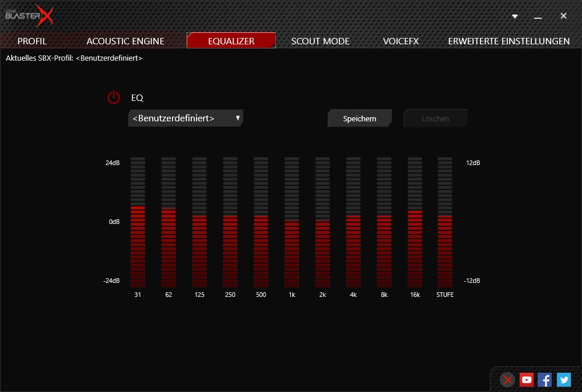Click the Speichern button

click(x=359, y=118)
